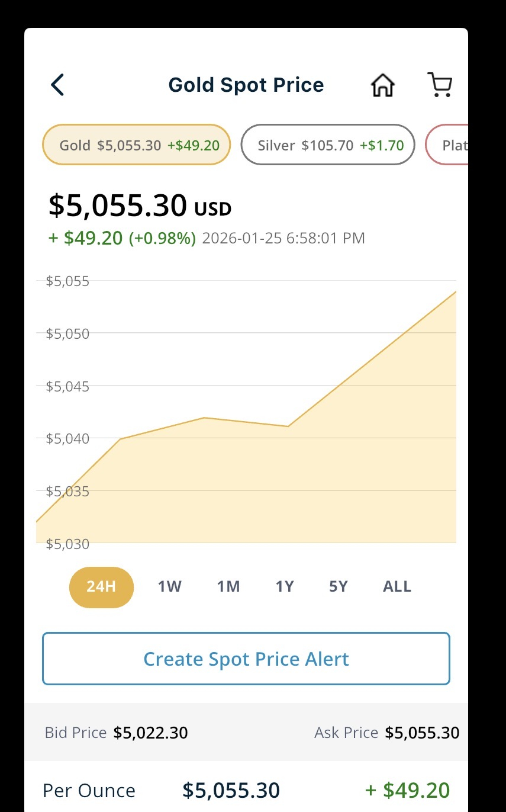Tap the Per Ounce price row

click(246, 791)
